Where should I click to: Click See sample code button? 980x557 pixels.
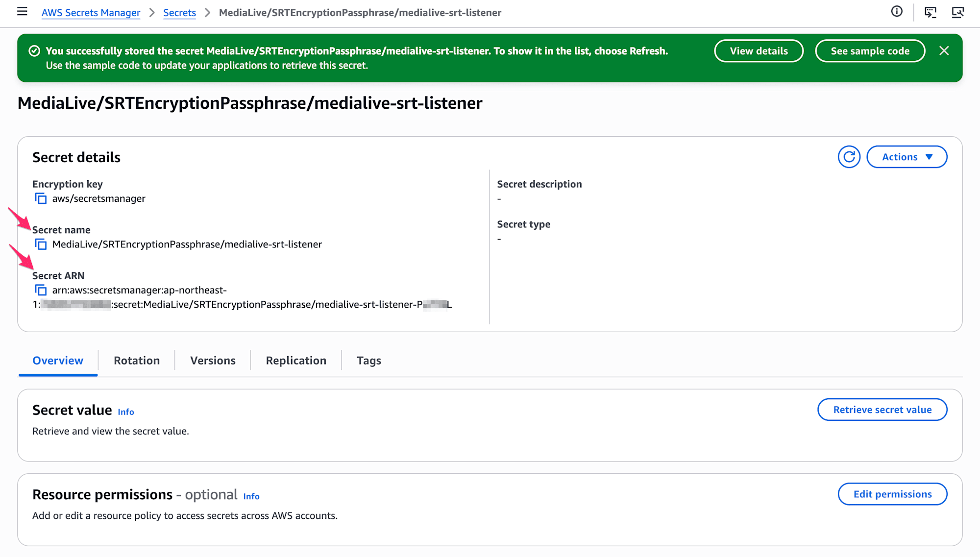pyautogui.click(x=870, y=51)
